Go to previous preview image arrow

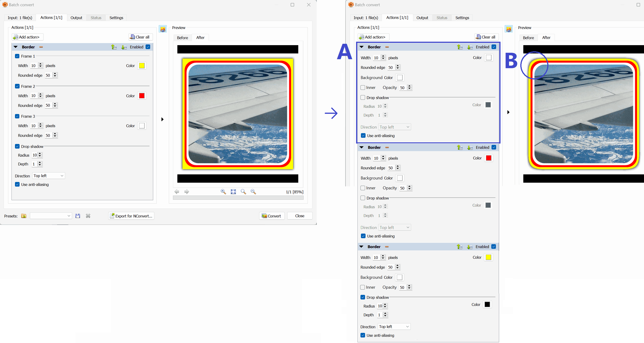pos(177,191)
